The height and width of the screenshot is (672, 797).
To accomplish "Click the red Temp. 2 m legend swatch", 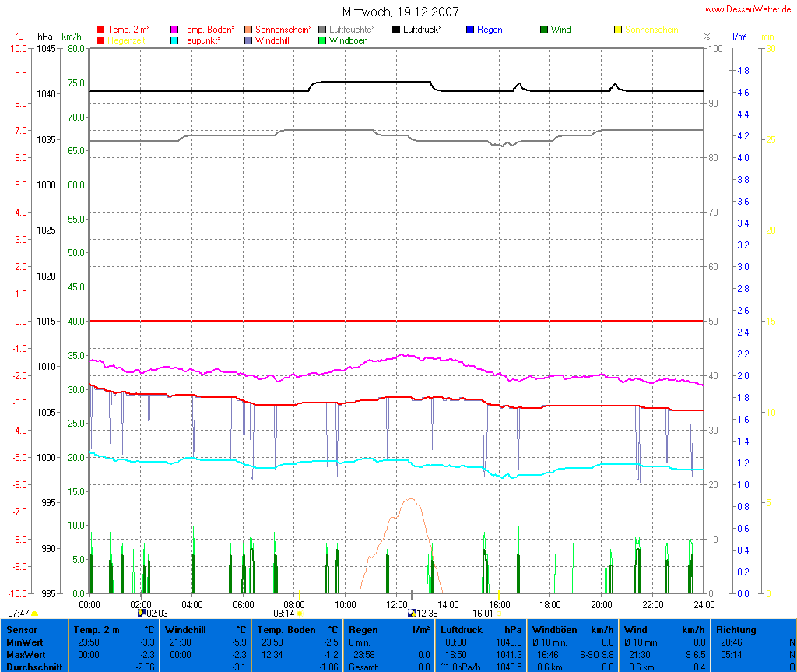I will click(x=100, y=30).
